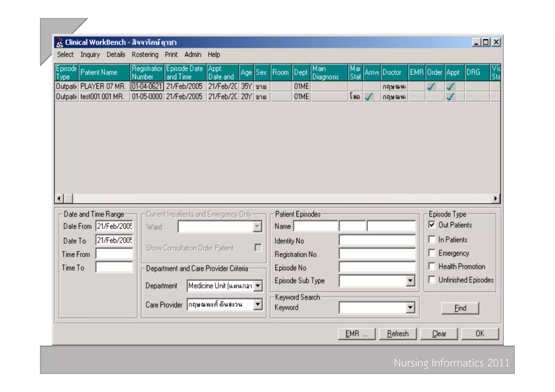Click the Refresh button
Screen dimensions: 555x392
pyautogui.click(x=398, y=334)
